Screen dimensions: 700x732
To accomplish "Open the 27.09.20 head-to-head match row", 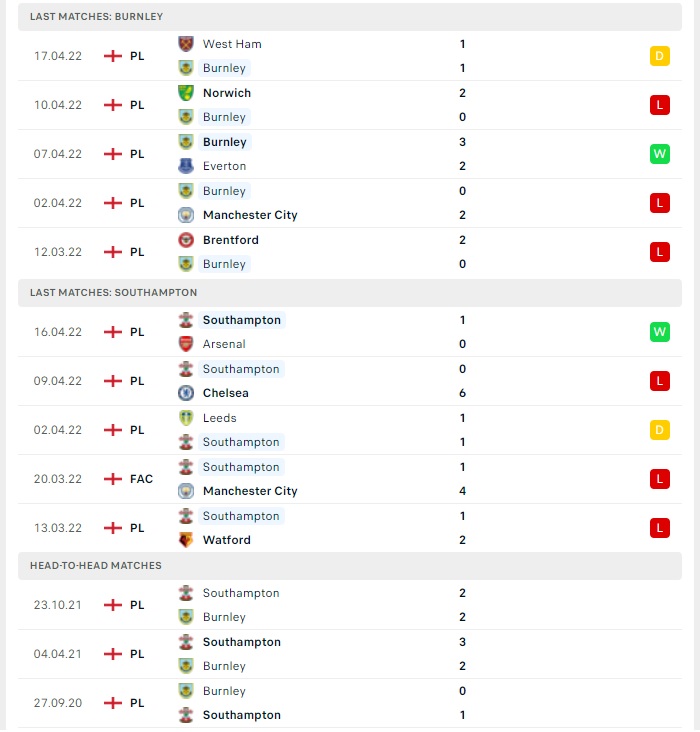I will tap(350, 703).
